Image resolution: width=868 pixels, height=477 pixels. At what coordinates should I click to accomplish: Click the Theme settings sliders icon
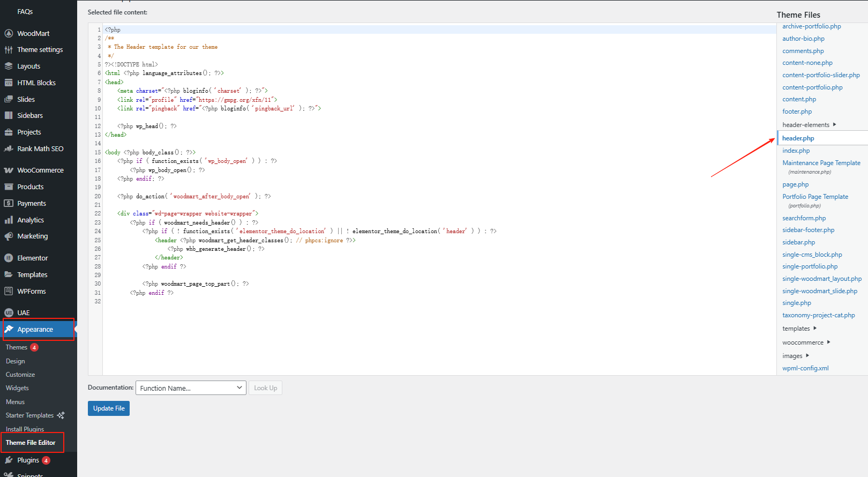coord(9,50)
